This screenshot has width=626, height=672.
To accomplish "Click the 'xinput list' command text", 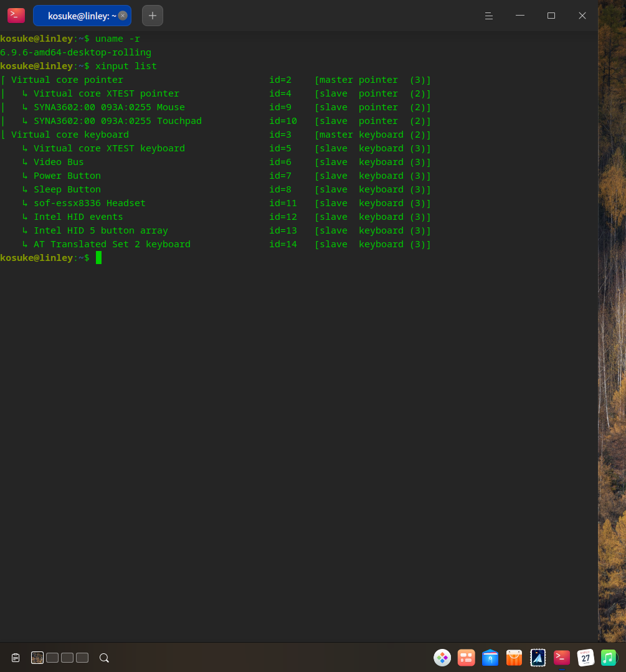I will click(126, 66).
